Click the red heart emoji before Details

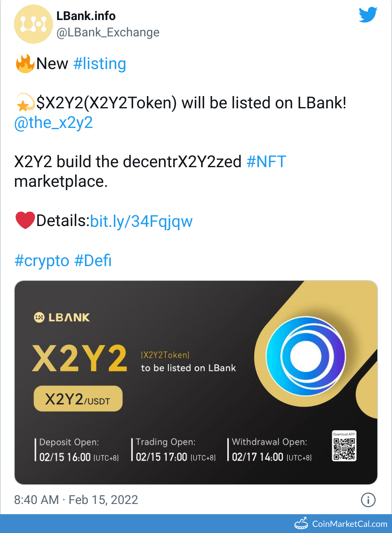25,220
